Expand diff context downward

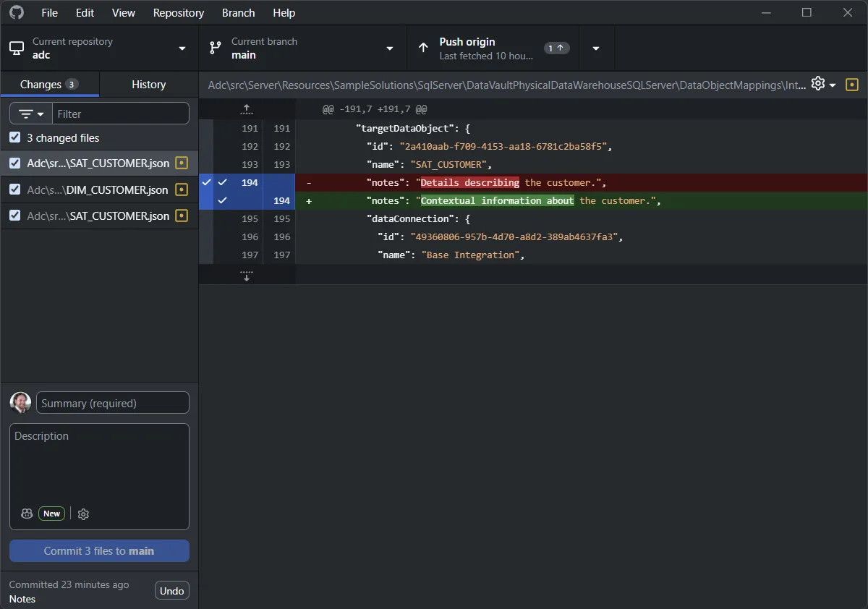click(x=247, y=275)
